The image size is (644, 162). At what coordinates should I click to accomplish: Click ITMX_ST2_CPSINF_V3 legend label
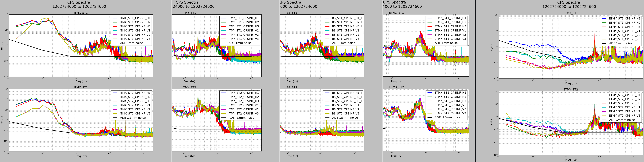pyautogui.click(x=135, y=114)
